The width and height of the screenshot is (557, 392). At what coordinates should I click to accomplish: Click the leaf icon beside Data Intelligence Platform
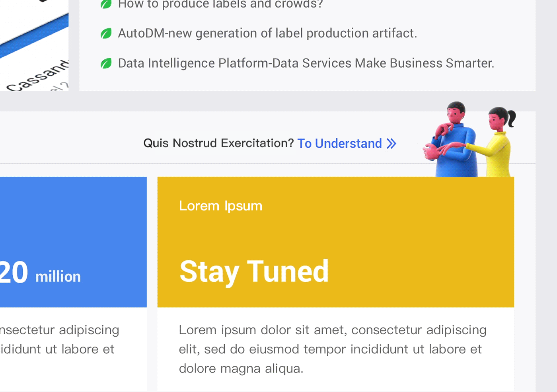[106, 63]
